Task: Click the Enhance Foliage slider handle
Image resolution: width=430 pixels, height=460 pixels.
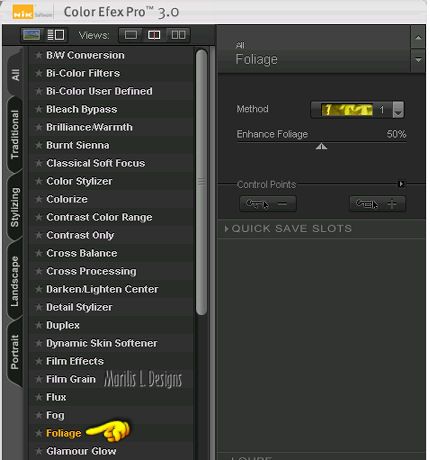Action: pyautogui.click(x=321, y=146)
